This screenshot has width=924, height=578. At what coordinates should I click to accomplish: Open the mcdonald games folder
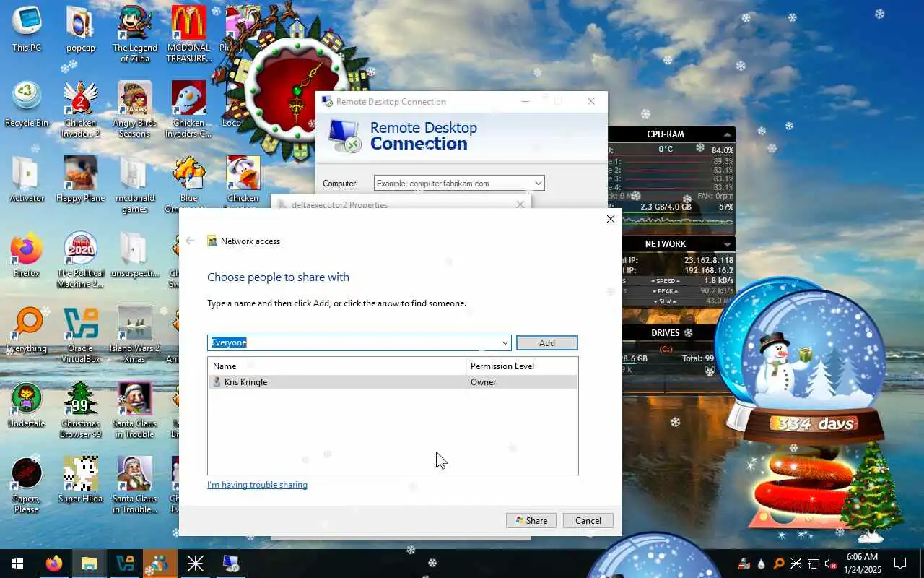(x=135, y=184)
